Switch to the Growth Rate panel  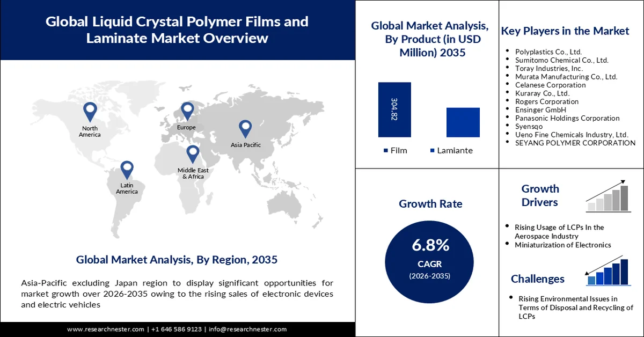(430, 204)
